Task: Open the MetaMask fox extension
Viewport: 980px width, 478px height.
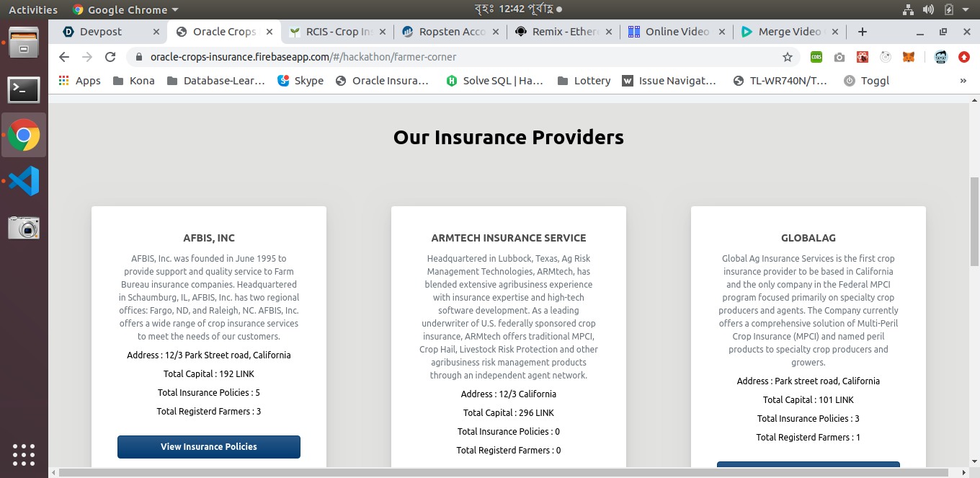Action: coord(909,57)
